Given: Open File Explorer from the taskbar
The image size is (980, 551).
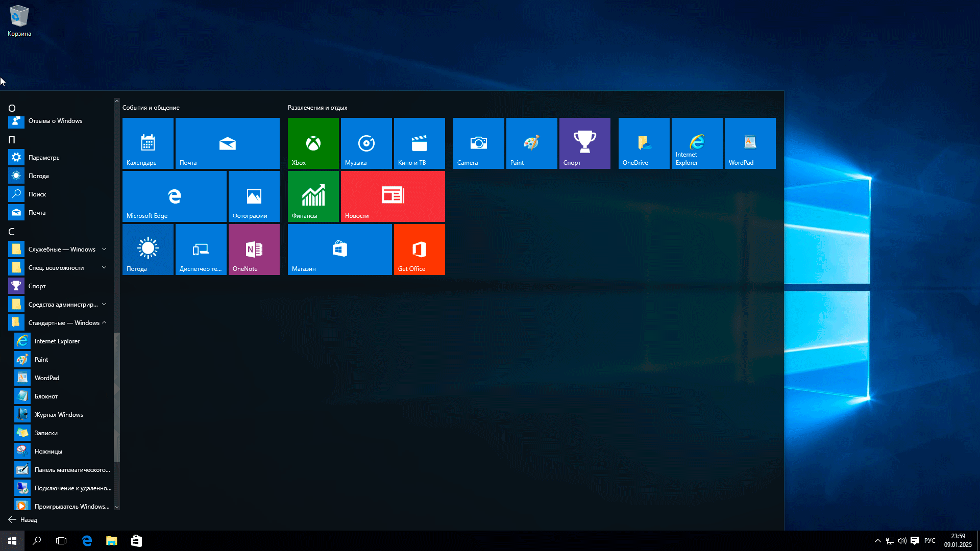Looking at the screenshot, I should (111, 541).
